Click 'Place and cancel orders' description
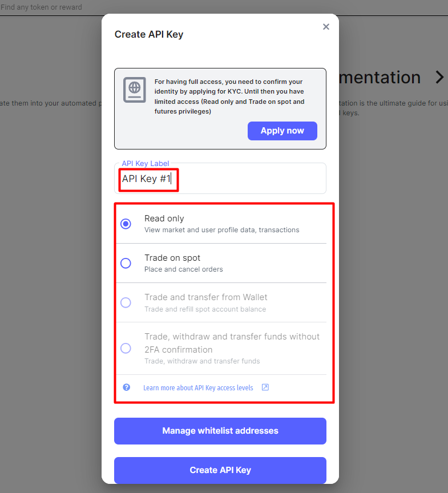Screen dimensions: 448x493 point(184,269)
